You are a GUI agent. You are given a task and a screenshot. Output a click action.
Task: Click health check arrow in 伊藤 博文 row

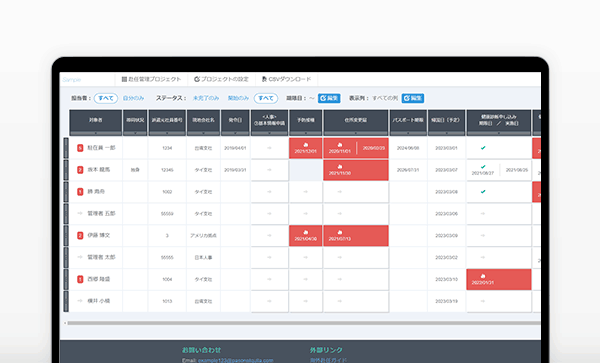pyautogui.click(x=483, y=236)
